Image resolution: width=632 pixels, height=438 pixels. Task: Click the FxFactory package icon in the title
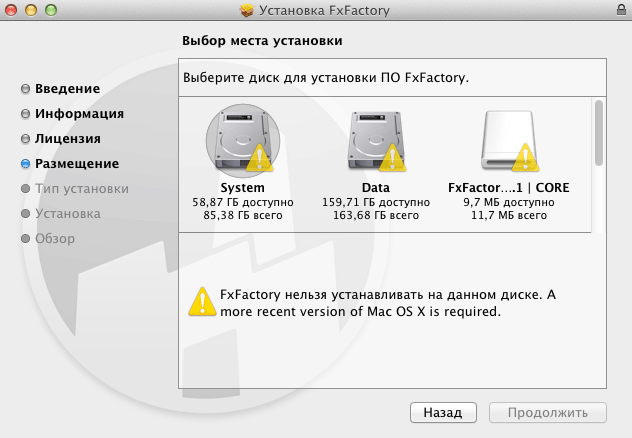[246, 10]
